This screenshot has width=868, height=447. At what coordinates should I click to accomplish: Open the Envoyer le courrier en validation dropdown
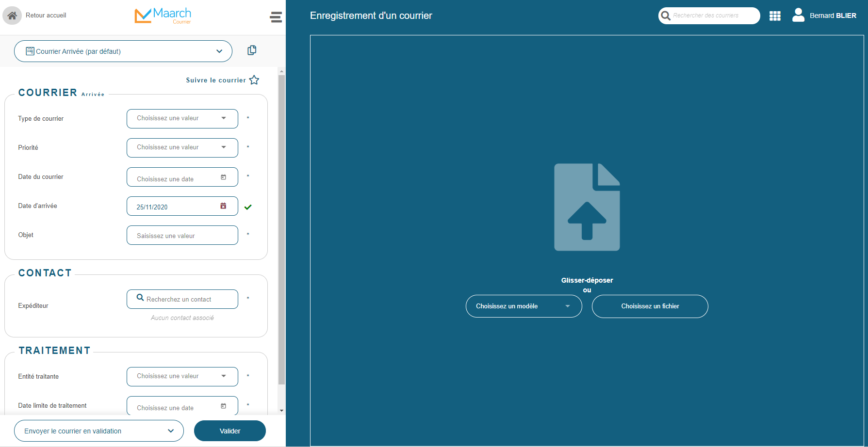[x=99, y=431]
